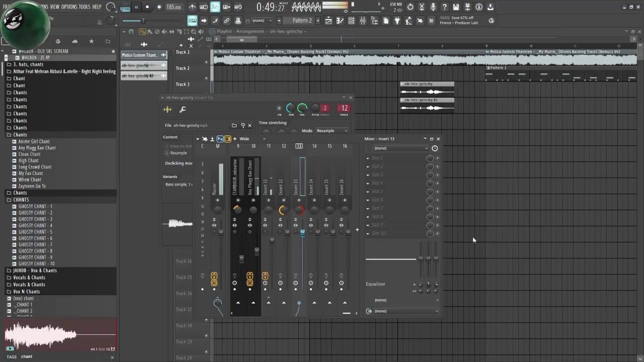Select the Any Plugg Kan Chant sample
This screenshot has width=644, height=362.
point(37,148)
